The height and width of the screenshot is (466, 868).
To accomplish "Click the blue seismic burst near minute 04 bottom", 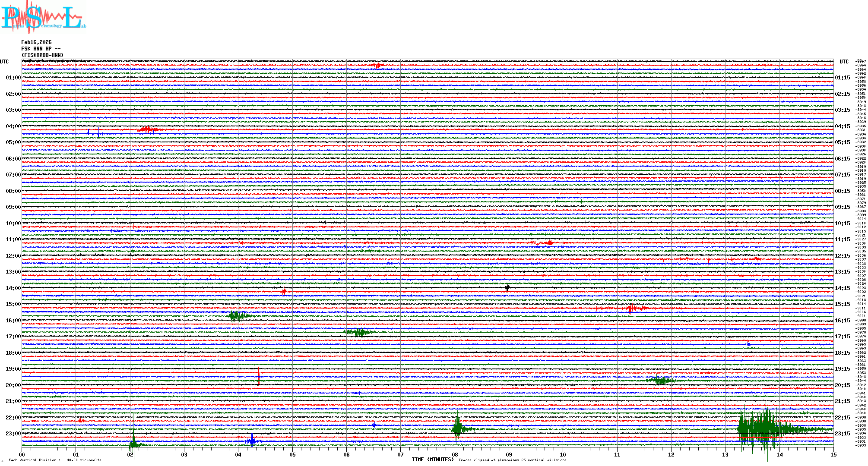I will point(252,441).
